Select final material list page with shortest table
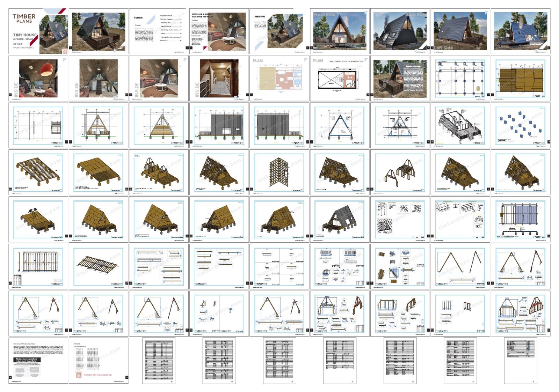This screenshot has width=559, height=392. 521,361
